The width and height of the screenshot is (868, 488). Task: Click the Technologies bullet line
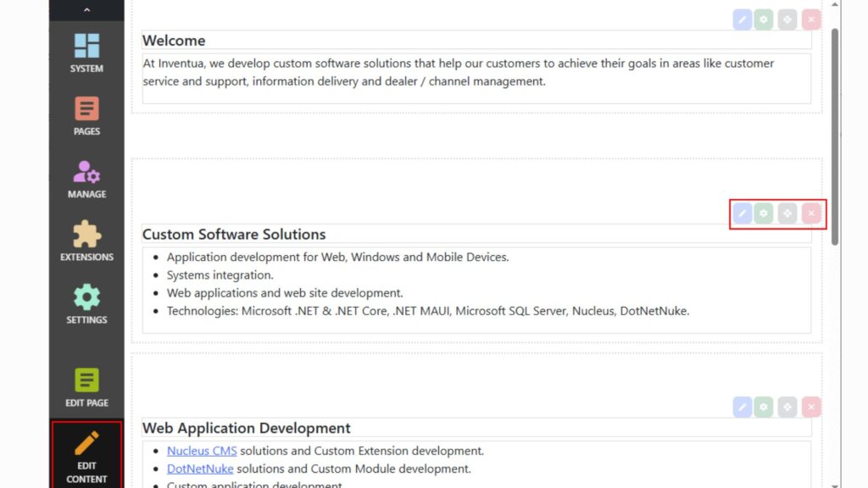click(428, 311)
